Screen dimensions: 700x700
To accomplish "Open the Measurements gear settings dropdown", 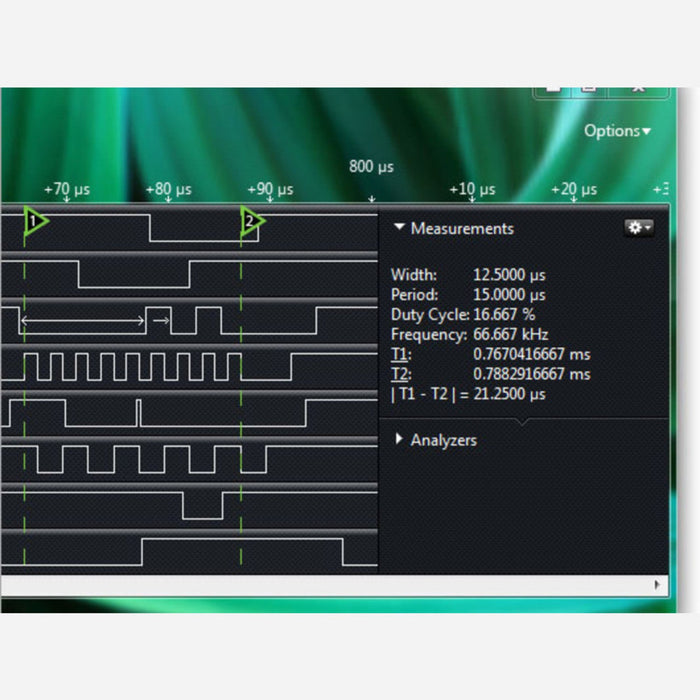I will coord(639,227).
